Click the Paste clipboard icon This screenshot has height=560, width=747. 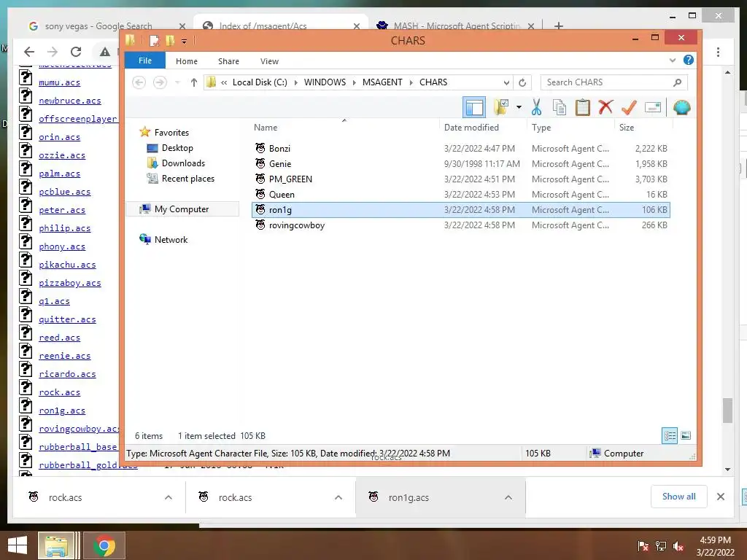click(x=582, y=108)
